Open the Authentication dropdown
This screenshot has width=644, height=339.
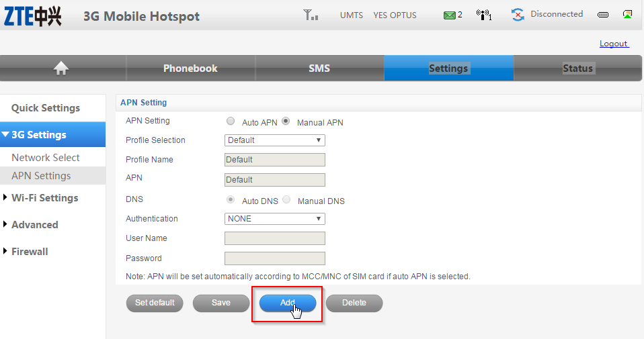[274, 219]
